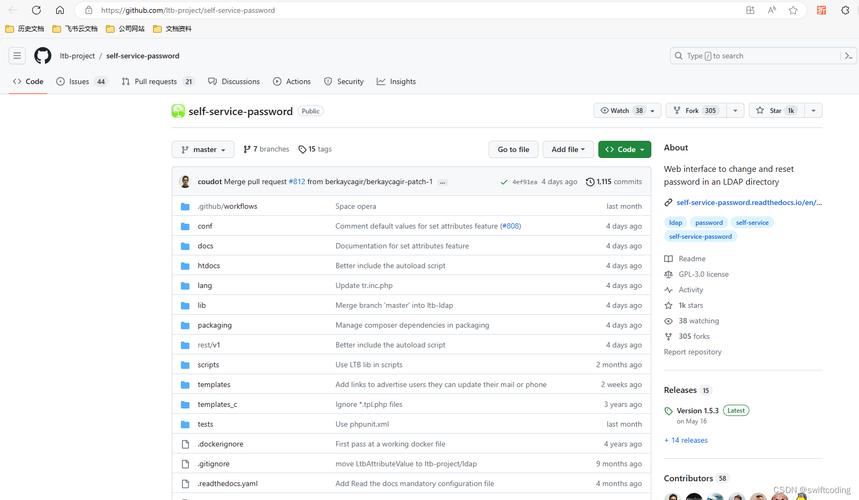This screenshot has height=500, width=859.
Task: Show the + 14 releases link
Action: point(686,440)
